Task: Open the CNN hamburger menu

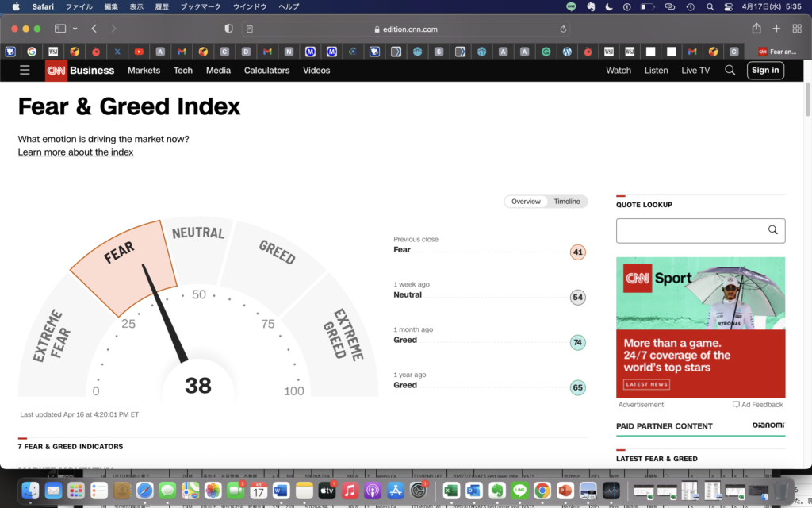Action: 25,70
